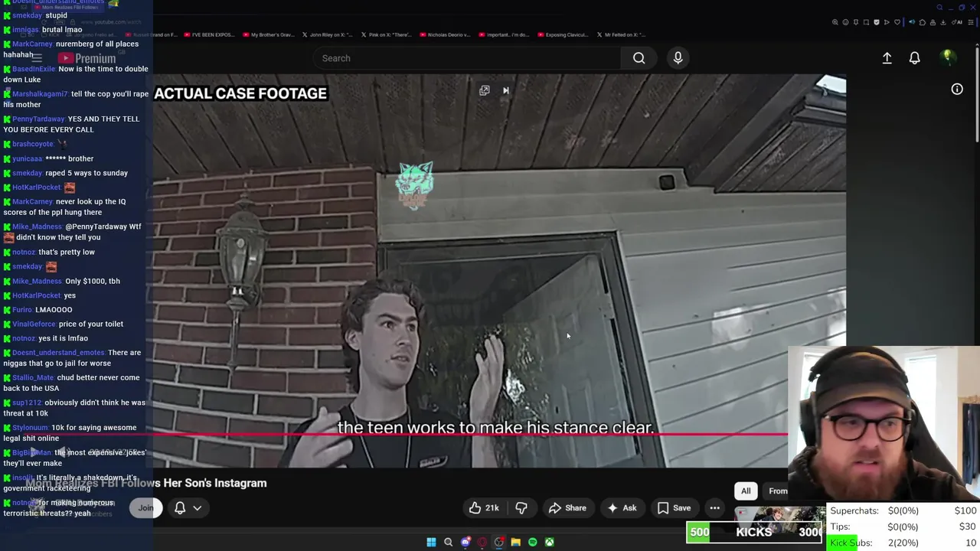
Task: Switch to John Riley on X tab
Action: point(326,34)
